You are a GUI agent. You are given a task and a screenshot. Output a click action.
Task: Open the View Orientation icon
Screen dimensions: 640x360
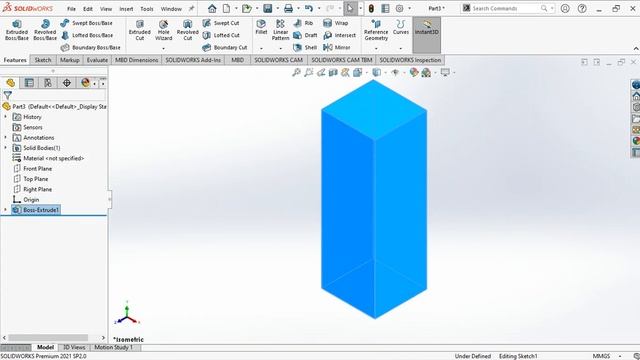click(x=358, y=73)
